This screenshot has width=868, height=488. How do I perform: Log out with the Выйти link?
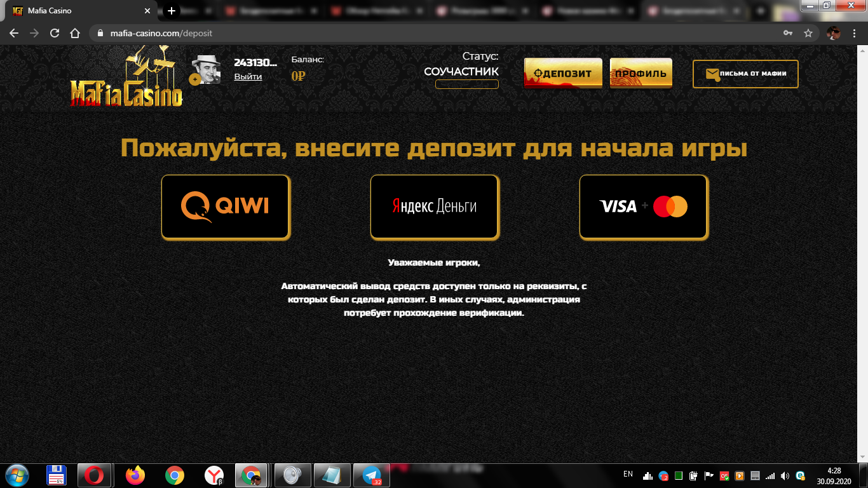[248, 76]
